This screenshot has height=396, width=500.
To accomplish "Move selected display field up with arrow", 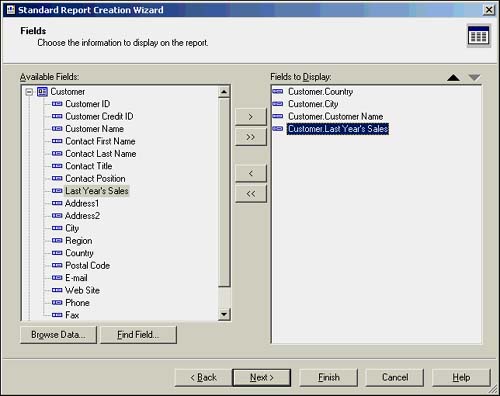I will (x=453, y=78).
